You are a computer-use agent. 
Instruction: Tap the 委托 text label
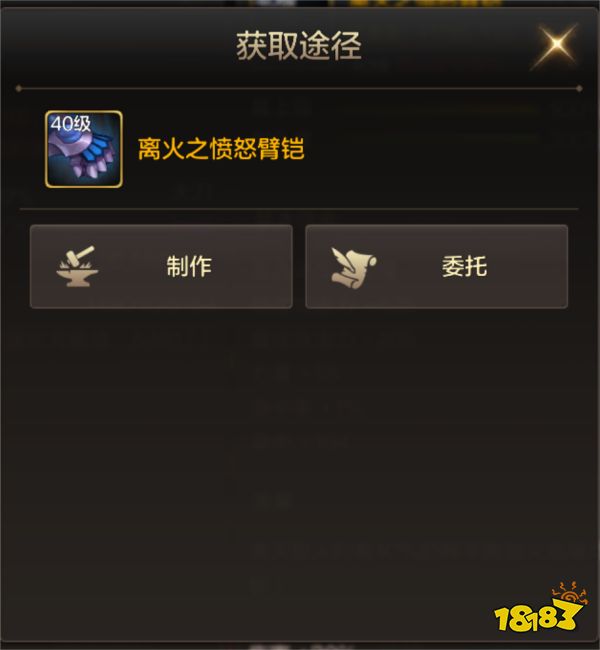(464, 266)
